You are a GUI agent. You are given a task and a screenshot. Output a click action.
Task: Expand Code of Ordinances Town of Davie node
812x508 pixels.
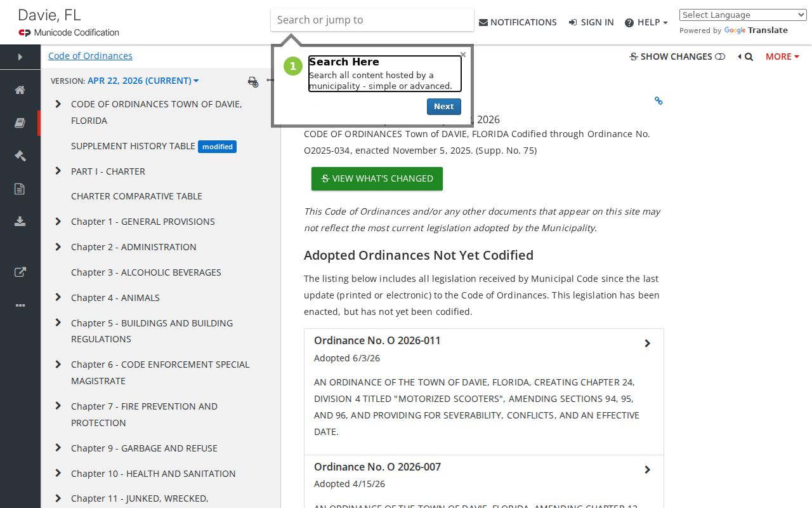pos(58,104)
